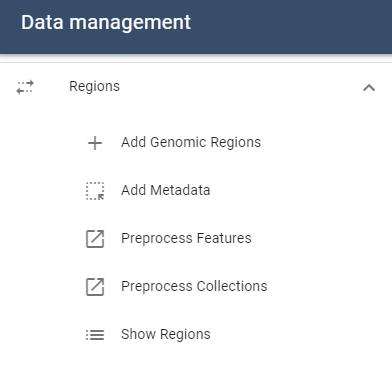Collapse the Regions group with the chevron
392x365 pixels.
[369, 88]
